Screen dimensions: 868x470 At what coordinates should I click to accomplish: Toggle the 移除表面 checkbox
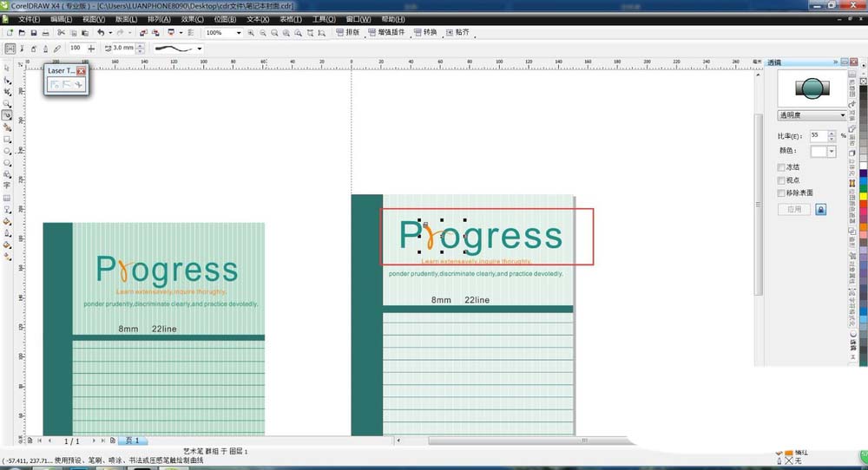tap(782, 193)
